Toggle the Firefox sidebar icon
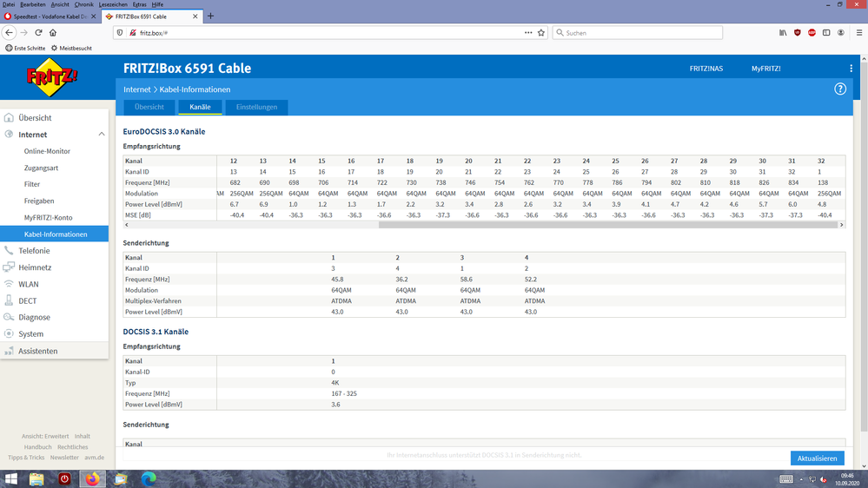Image resolution: width=868 pixels, height=488 pixels. pyautogui.click(x=826, y=33)
